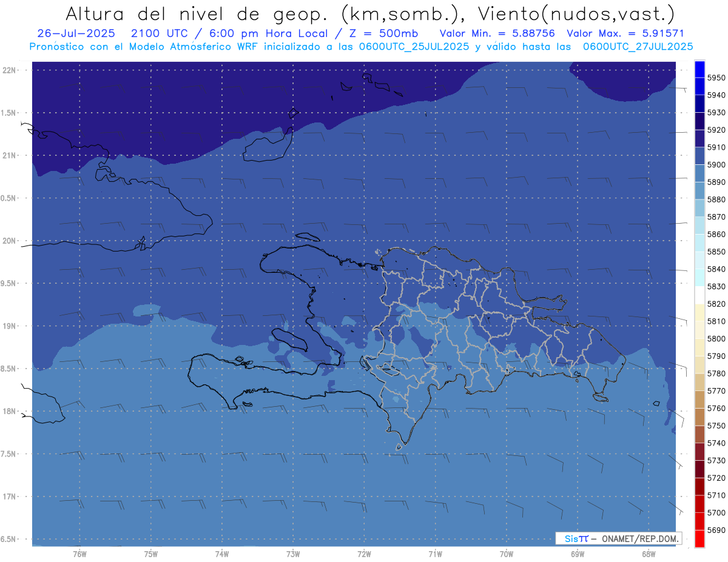This screenshot has height=562, width=728.
Task: Click the '22N' latitude label
Action: coord(9,70)
